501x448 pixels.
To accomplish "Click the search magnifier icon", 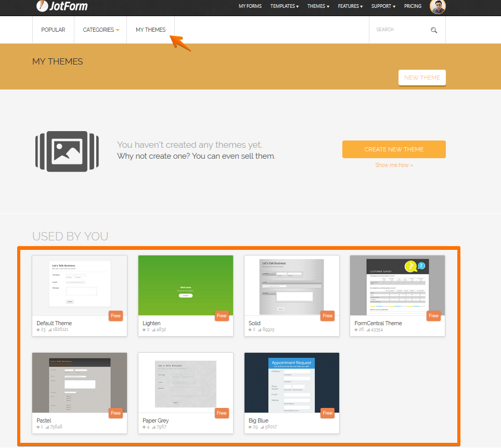I will tap(434, 30).
